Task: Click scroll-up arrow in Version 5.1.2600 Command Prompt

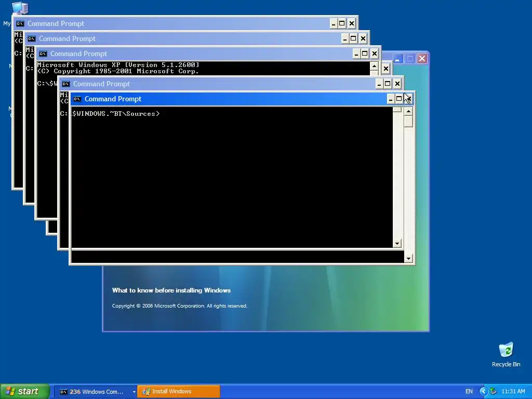Action: (x=374, y=66)
